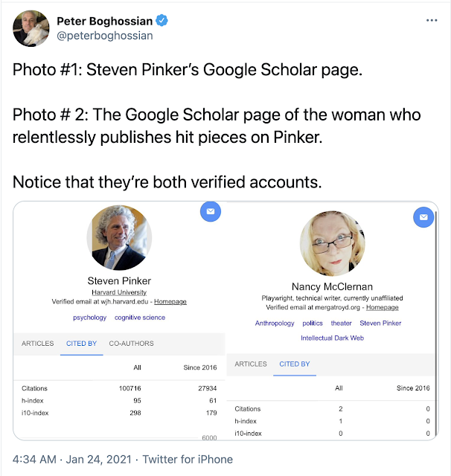The width and height of the screenshot is (451, 476).
Task: Switch to Pinker's ARTICLES tab
Action: (x=37, y=344)
